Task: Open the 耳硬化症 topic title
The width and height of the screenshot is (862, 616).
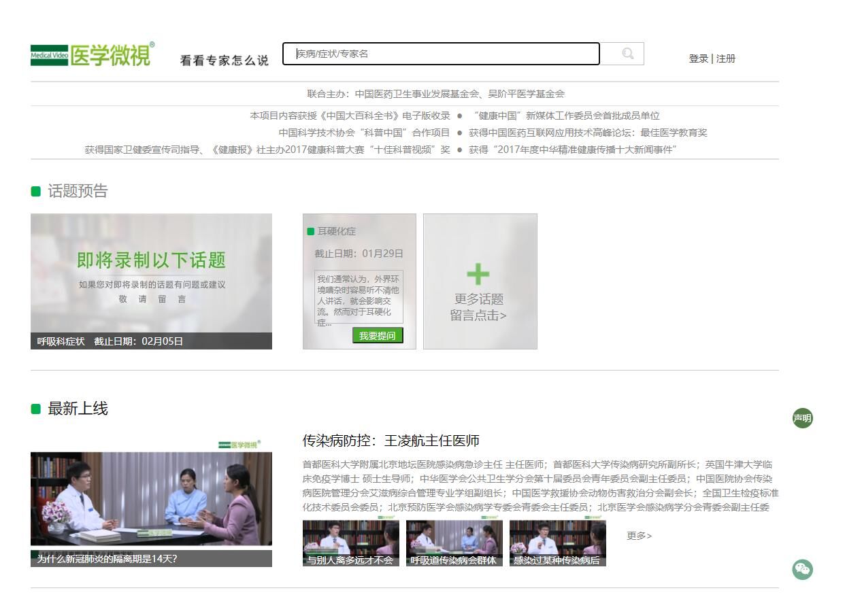Action: 336,231
